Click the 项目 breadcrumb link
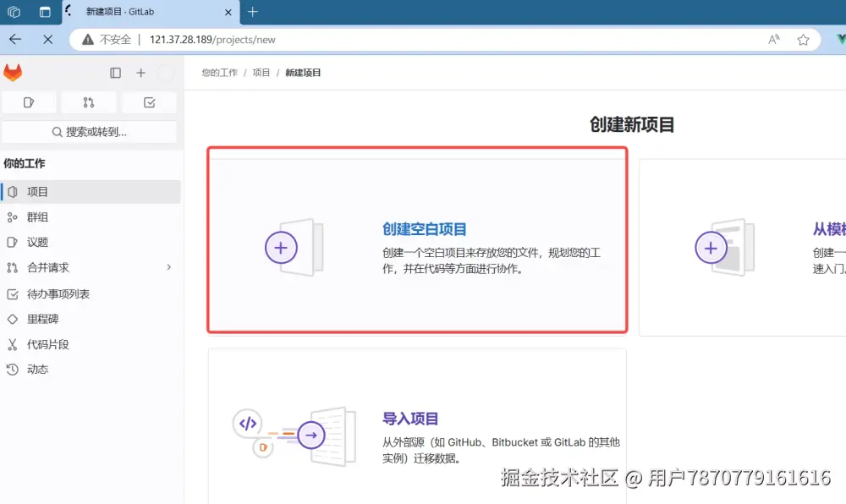 tap(261, 73)
